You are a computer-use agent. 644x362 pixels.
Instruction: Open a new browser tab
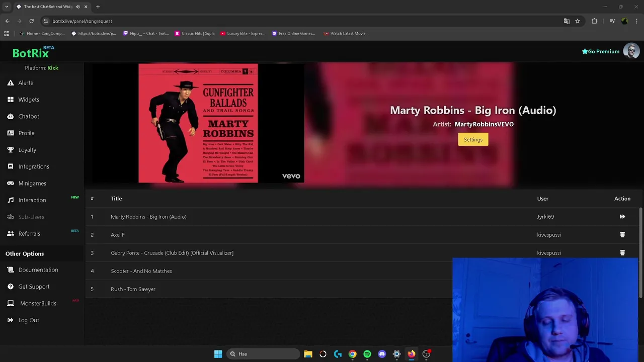pyautogui.click(x=98, y=7)
